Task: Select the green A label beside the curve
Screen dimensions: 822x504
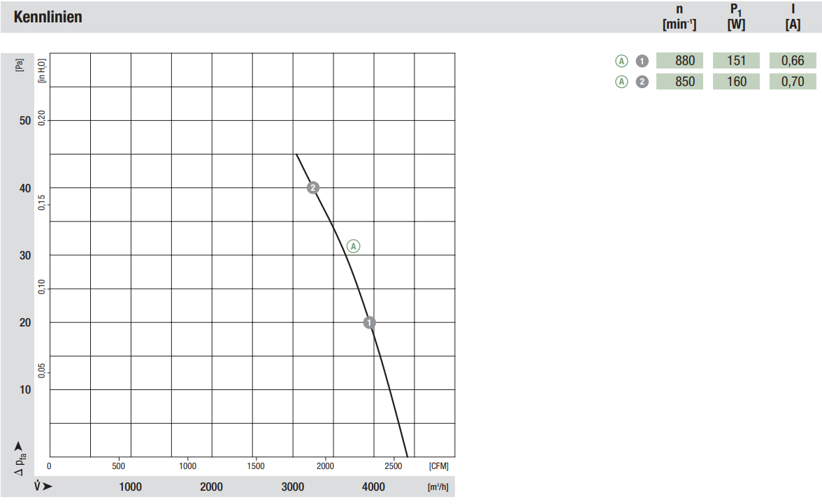Action: 354,246
